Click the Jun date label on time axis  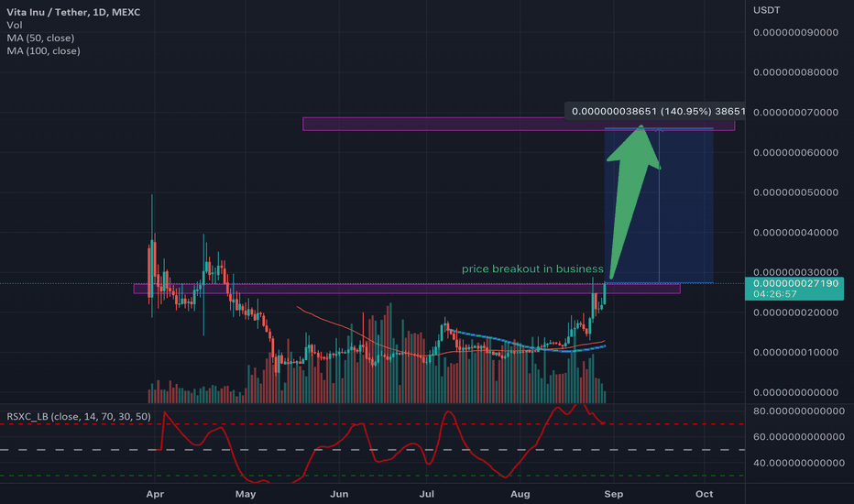pos(339,494)
